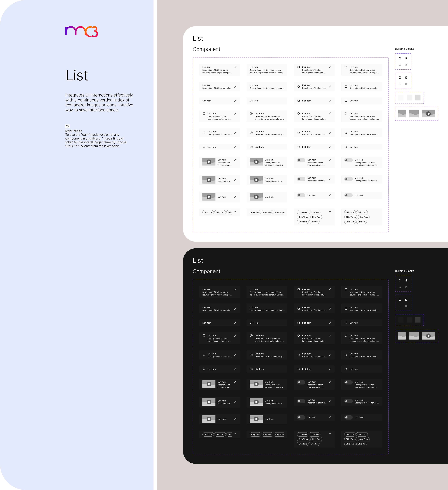This screenshot has height=490, width=448.
Task: Dark panel: pencil on toggle item 'Description of list it...'
Action: point(330,401)
